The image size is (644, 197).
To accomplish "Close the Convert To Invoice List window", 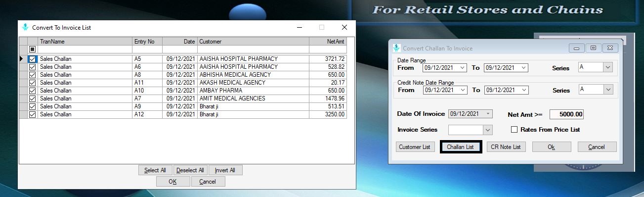I will (x=344, y=28).
